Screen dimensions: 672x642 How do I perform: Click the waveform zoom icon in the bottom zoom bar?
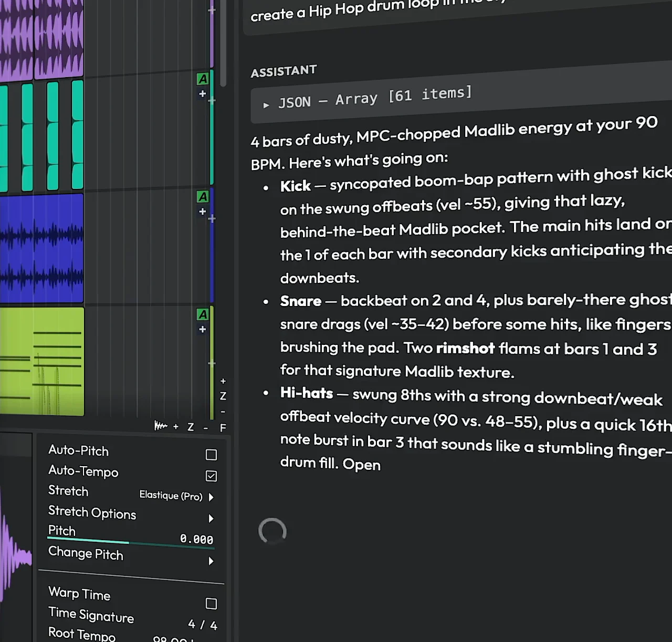[x=161, y=426]
